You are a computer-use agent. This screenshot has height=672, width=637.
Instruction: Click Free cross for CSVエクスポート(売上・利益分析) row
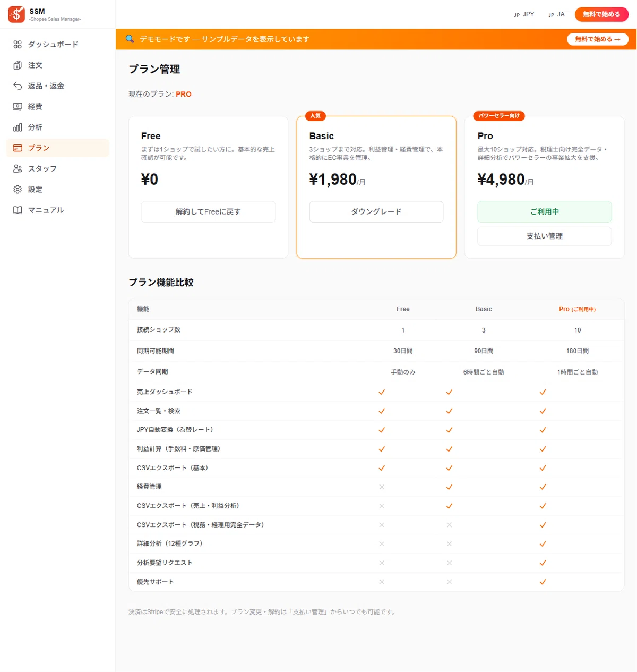coord(382,506)
